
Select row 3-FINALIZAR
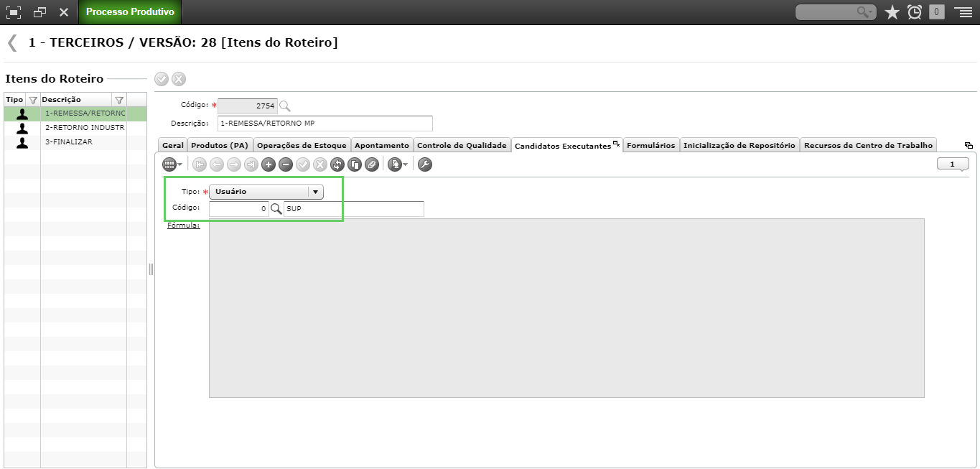pos(75,142)
